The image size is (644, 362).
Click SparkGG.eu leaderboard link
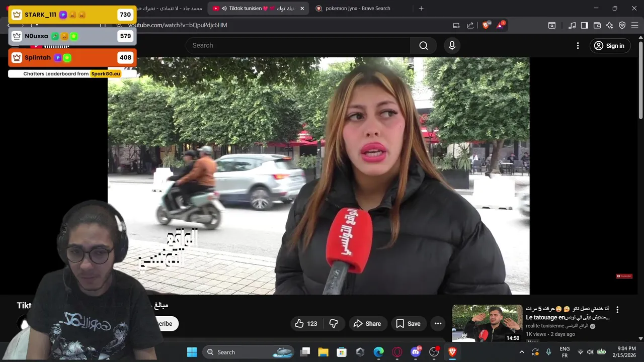[106, 74]
